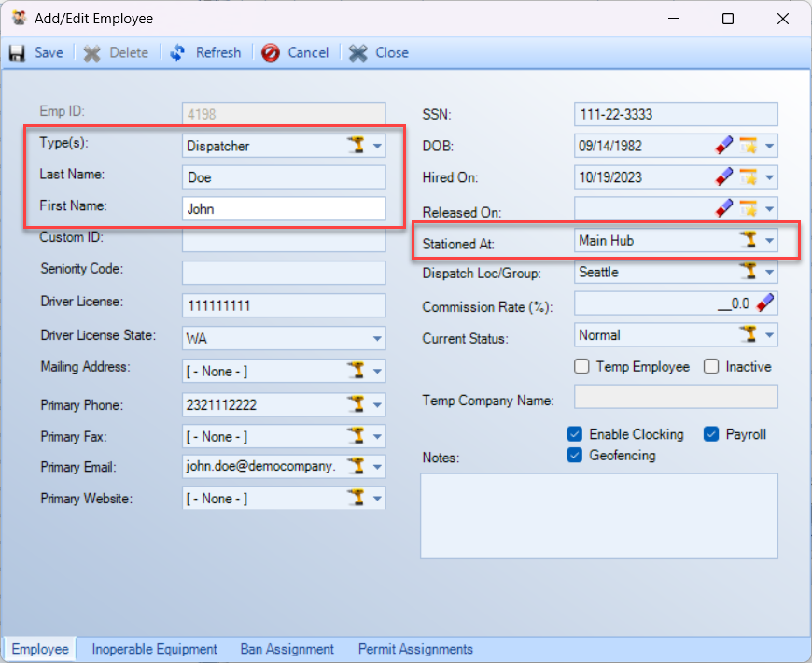Click the drill icon for Primary Email
This screenshot has height=663, width=812.
coord(357,466)
